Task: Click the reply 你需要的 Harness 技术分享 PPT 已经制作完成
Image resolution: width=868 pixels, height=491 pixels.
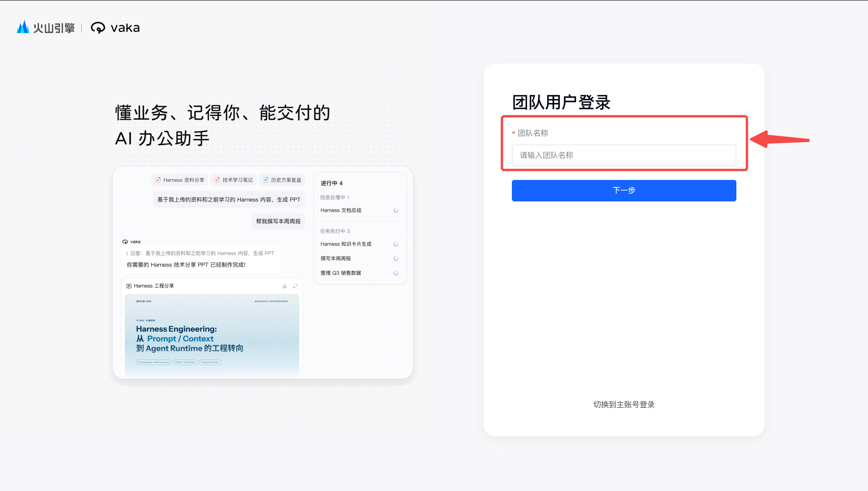Action: (x=186, y=265)
